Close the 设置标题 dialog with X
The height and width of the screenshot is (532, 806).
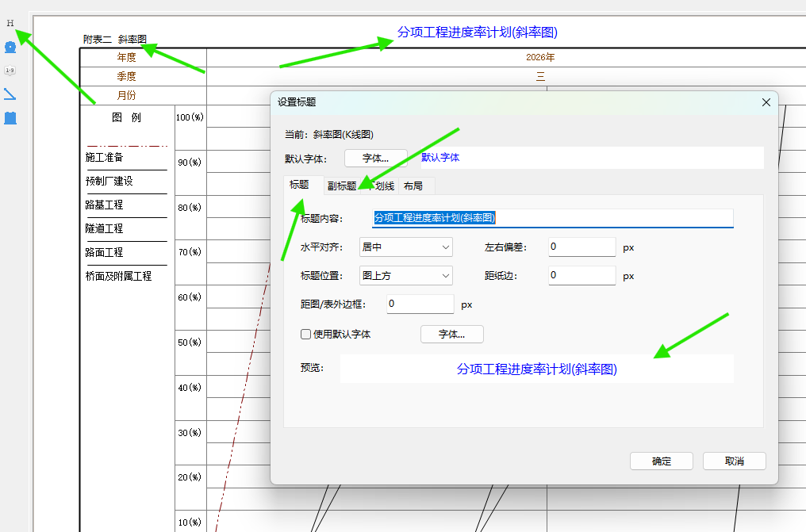766,102
